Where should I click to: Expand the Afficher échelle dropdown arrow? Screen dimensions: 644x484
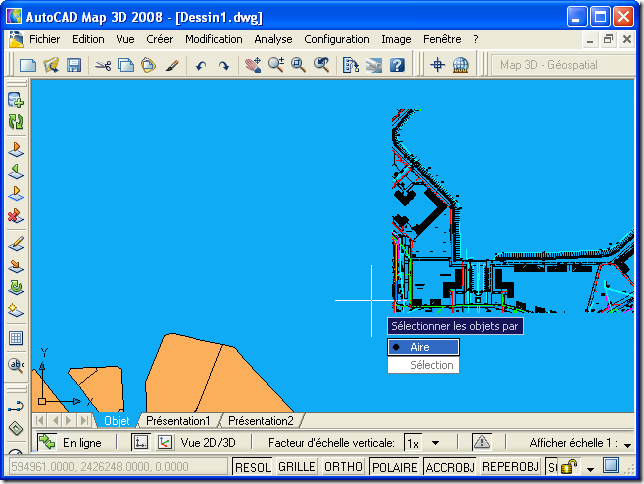point(627,443)
